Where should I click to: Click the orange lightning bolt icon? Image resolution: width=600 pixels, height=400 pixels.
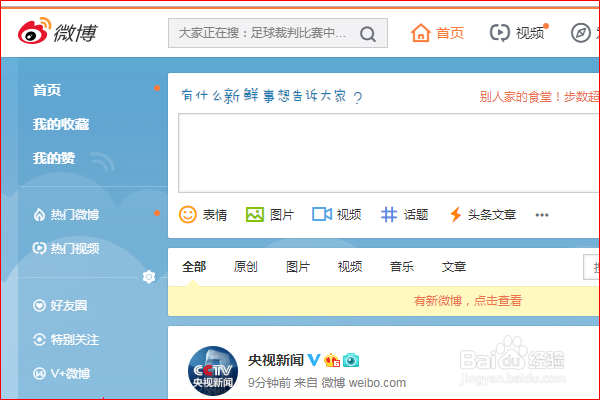coord(455,214)
